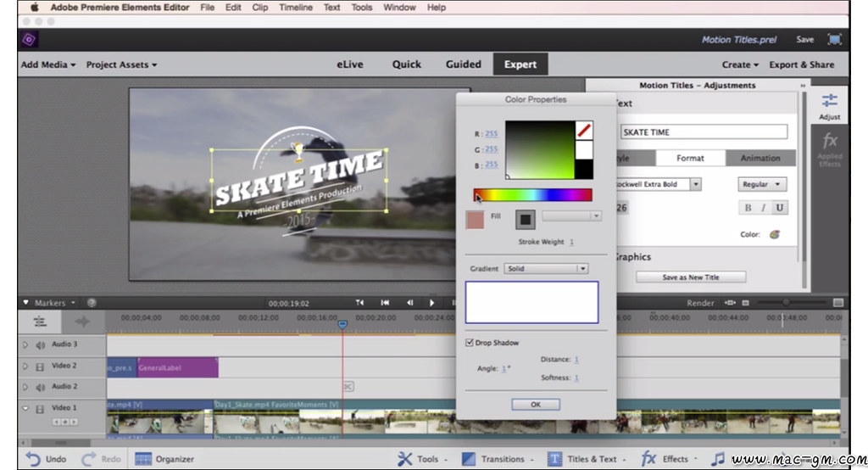Click the drop shadow Softness value
This screenshot has height=470, width=868.
click(576, 378)
